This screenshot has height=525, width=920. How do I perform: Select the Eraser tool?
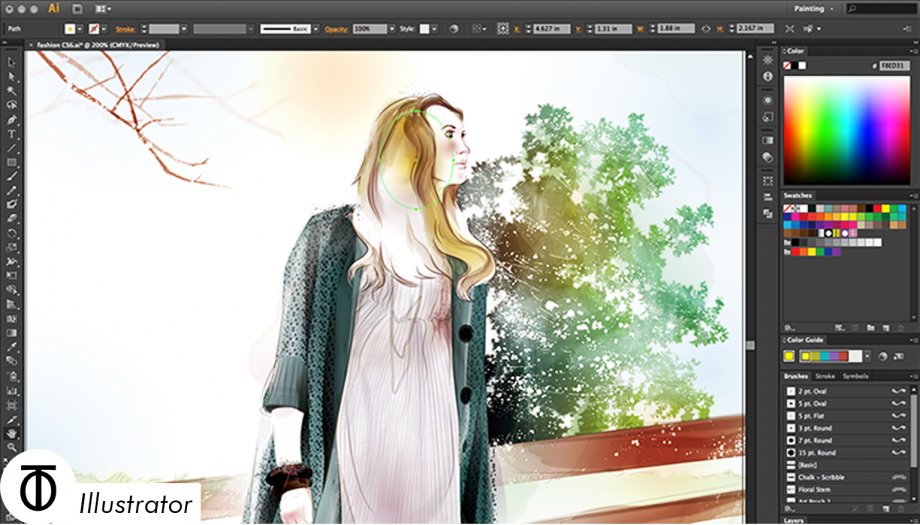click(x=11, y=219)
